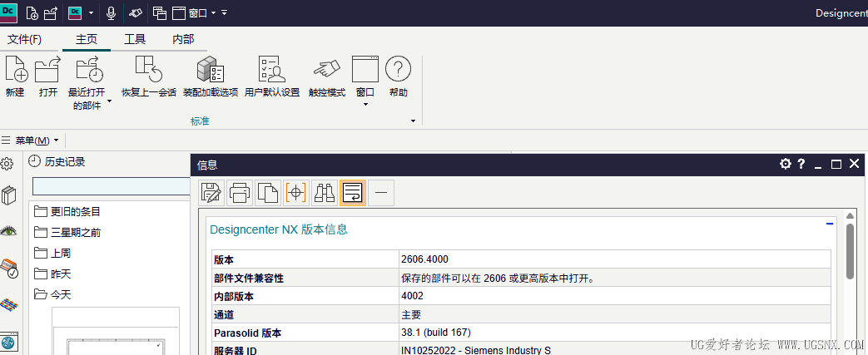Click the colorful layers icon in resource bar
Image resolution: width=868 pixels, height=355 pixels.
8,303
